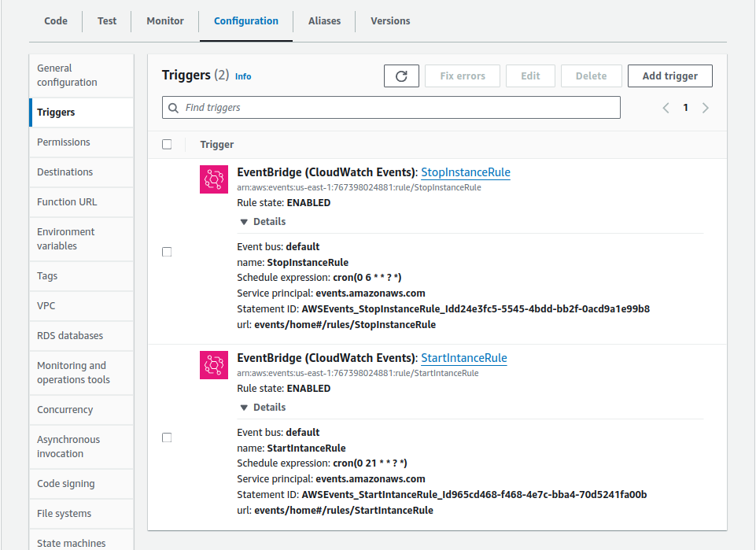Check the select-all triggers checkbox

pos(167,144)
